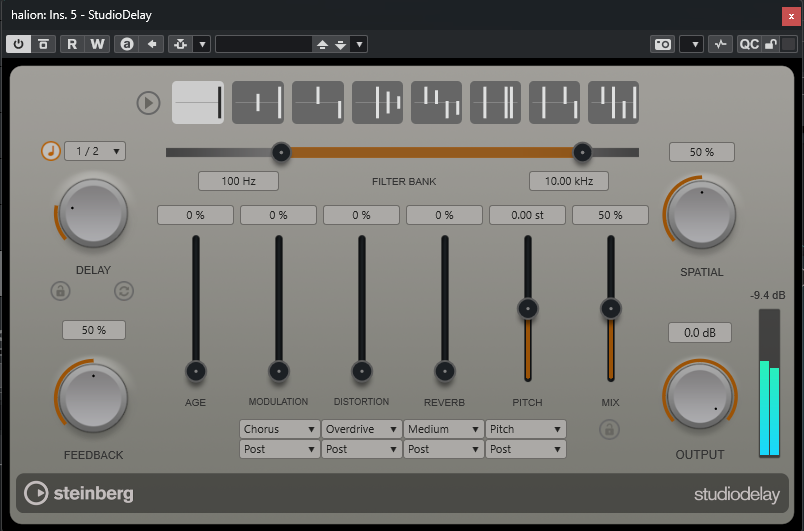Switch the A/B settings compare button
The height and width of the screenshot is (531, 804).
127,44
